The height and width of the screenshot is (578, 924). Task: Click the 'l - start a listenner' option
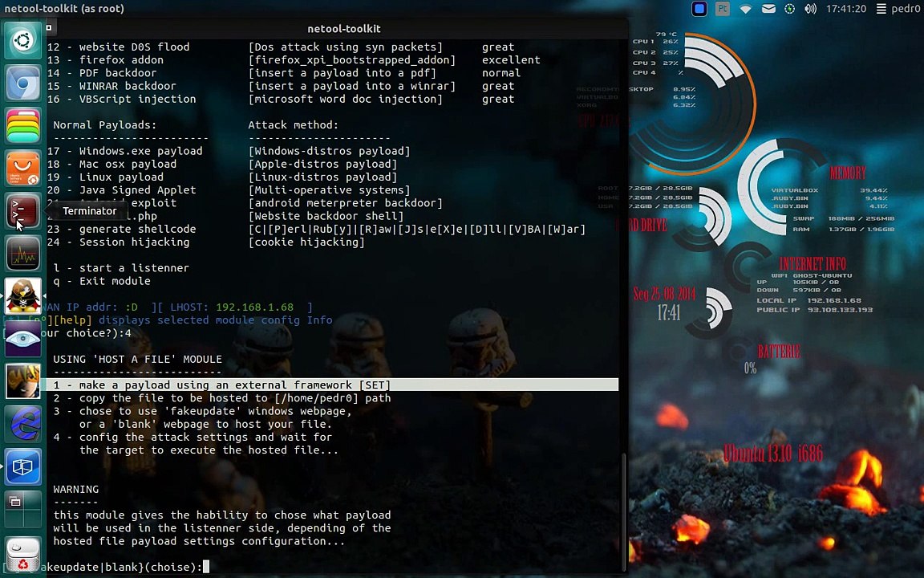click(x=121, y=268)
